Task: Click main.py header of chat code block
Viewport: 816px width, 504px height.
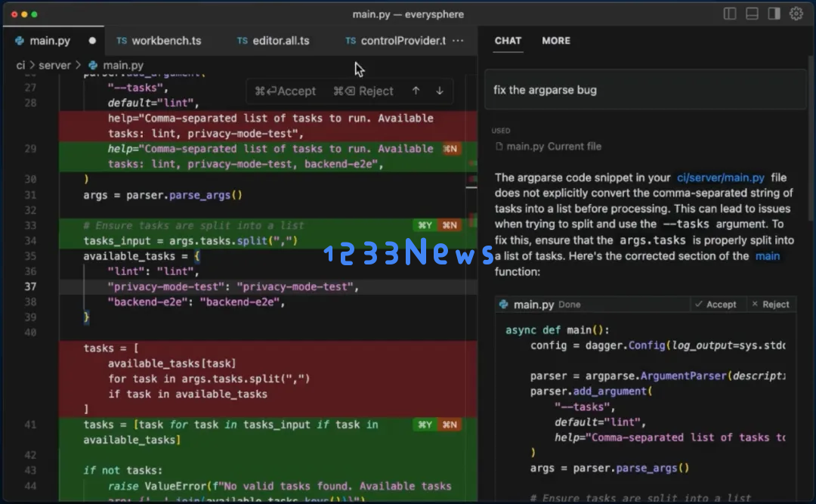Action: (x=533, y=305)
